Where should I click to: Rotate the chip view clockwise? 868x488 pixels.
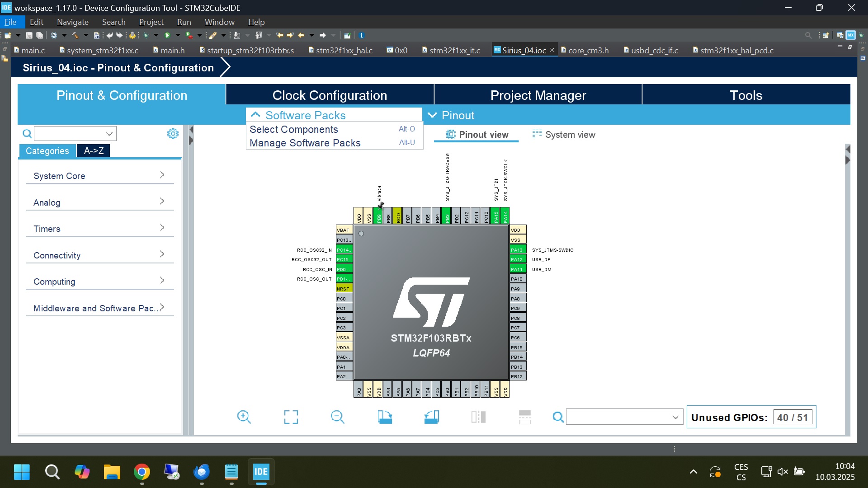(385, 417)
